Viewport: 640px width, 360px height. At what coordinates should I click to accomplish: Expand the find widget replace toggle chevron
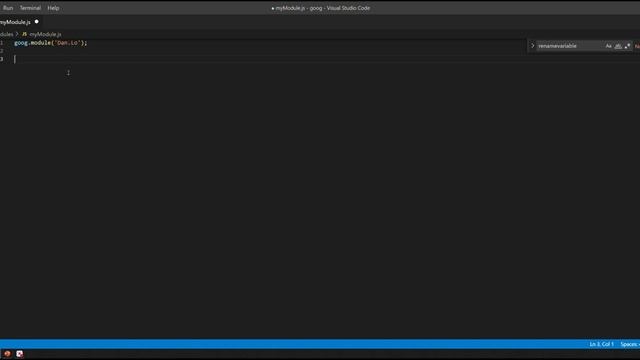click(x=533, y=46)
